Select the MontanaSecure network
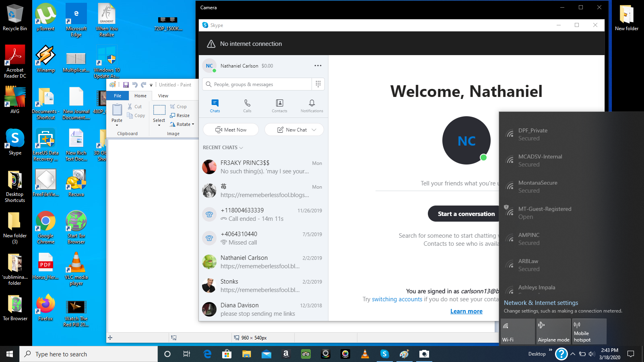This screenshot has height=362, width=644. click(572, 187)
